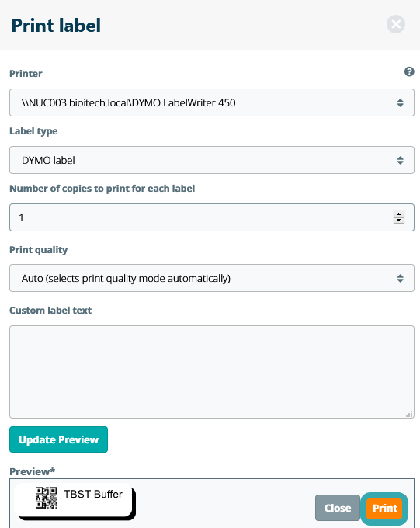Click the TBST Buffer text in preview
This screenshot has height=528, width=420.
coord(93,494)
